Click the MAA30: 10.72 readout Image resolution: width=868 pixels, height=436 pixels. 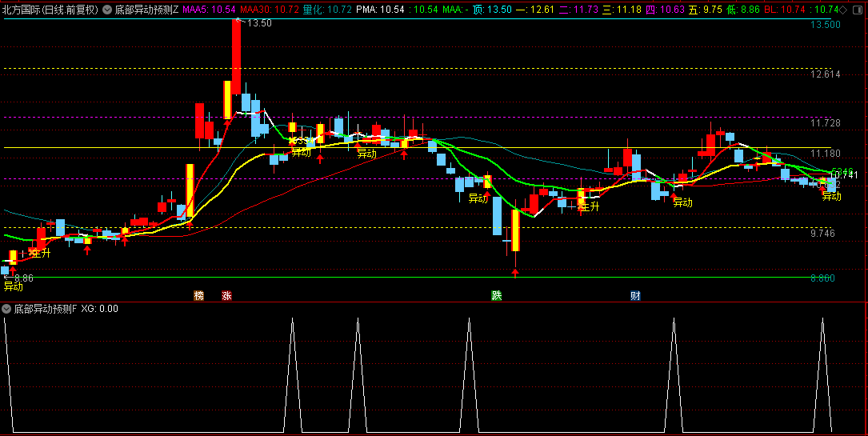[270, 10]
